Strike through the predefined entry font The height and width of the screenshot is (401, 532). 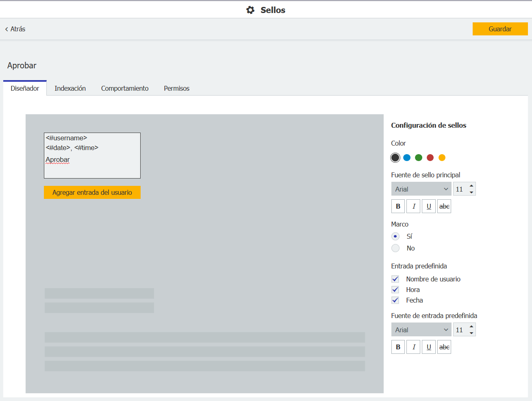(444, 347)
